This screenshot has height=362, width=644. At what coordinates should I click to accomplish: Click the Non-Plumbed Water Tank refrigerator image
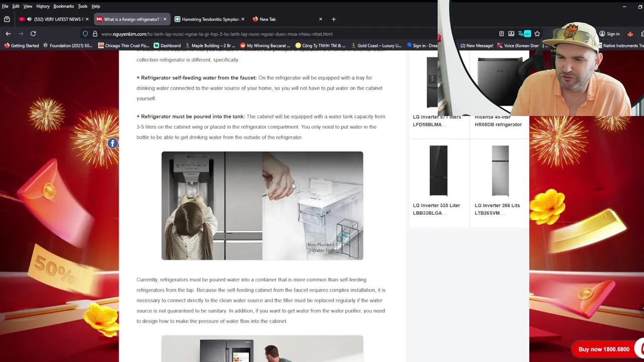pos(262,206)
